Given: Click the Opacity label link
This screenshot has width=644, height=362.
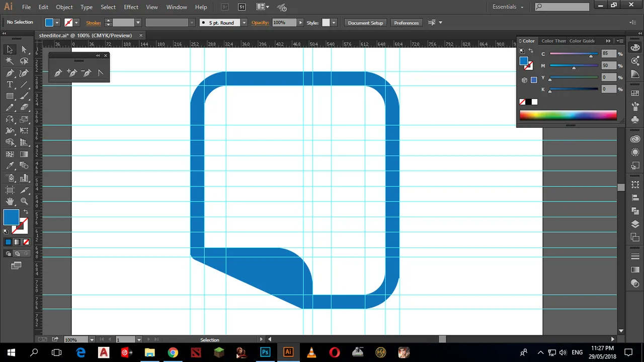Looking at the screenshot, I should tap(260, 23).
